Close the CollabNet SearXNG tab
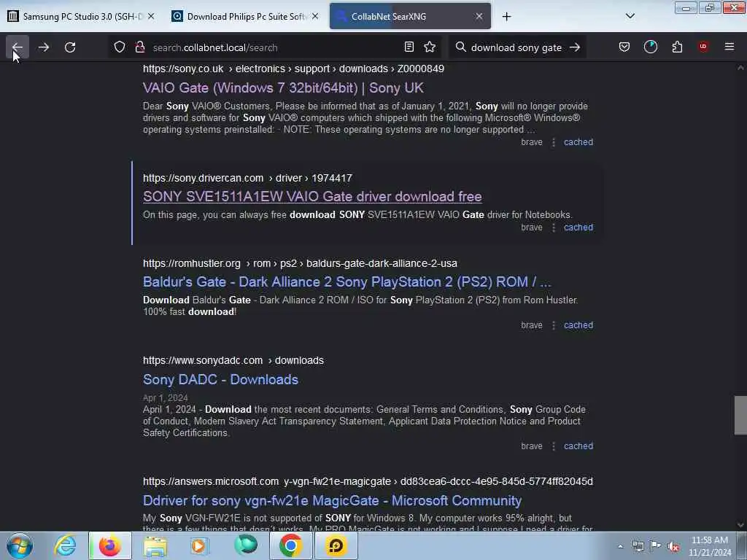 479,16
